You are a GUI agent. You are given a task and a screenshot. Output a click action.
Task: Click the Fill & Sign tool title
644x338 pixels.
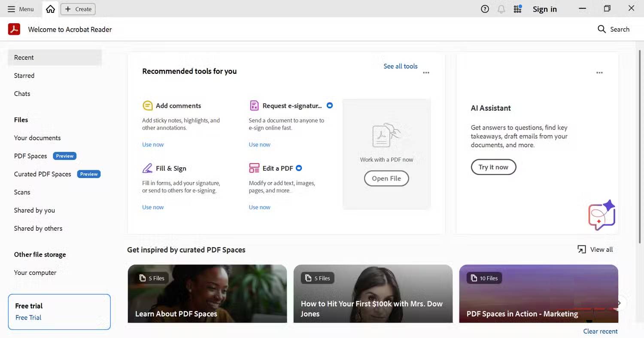tap(171, 168)
